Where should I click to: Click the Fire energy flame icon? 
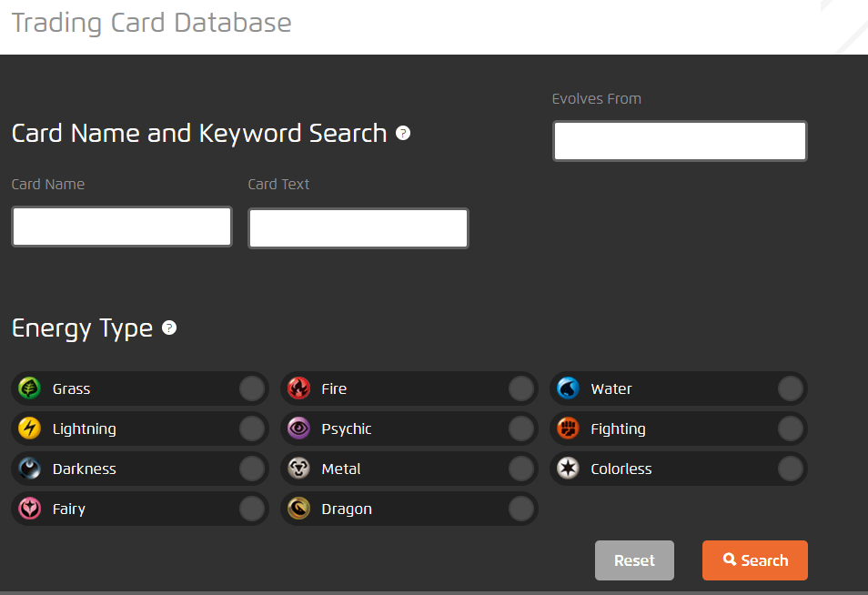click(x=298, y=388)
